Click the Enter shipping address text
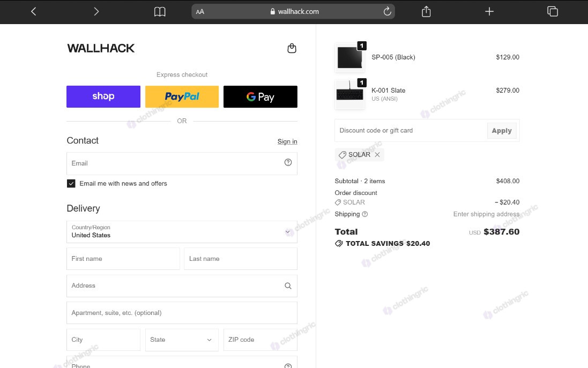This screenshot has height=368, width=588. click(x=486, y=214)
